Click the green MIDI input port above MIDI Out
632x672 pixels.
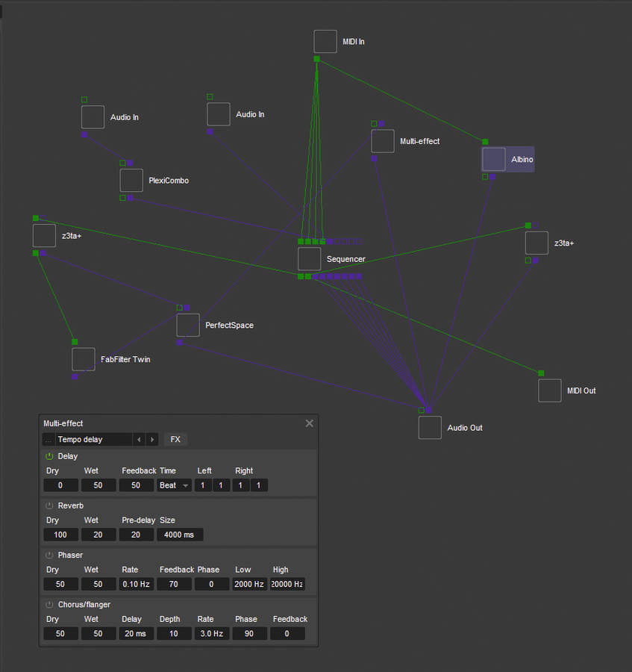coord(541,373)
